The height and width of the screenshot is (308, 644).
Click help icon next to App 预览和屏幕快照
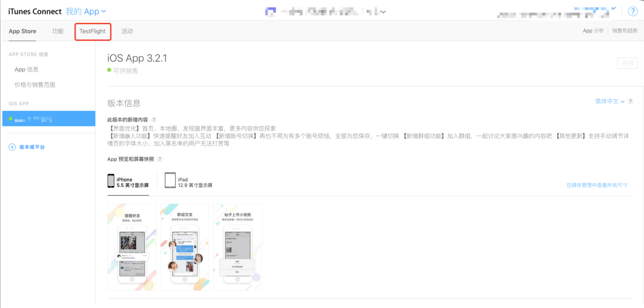click(x=160, y=159)
